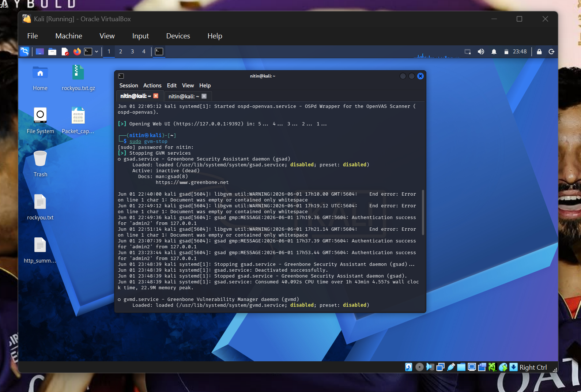The image size is (581, 392).
Task: Click the VirtualBox USB devices indicator
Action: point(451,367)
